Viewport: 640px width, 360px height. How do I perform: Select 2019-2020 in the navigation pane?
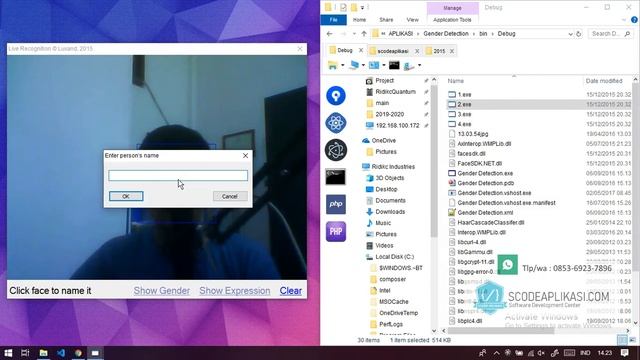pos(389,114)
